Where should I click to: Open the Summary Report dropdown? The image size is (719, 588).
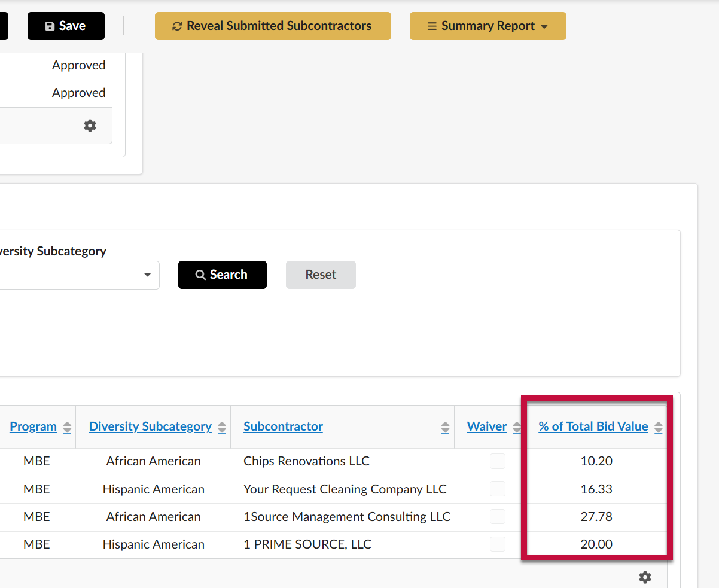coord(488,26)
